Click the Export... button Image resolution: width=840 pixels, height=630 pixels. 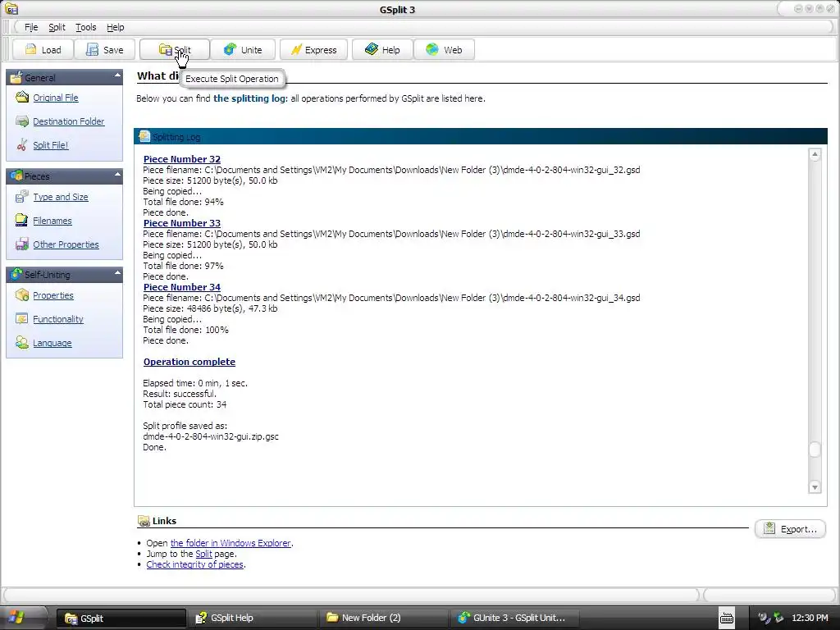click(x=790, y=529)
